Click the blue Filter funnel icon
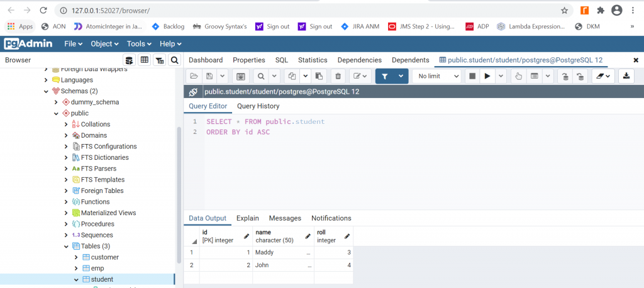644x288 pixels. pos(385,76)
